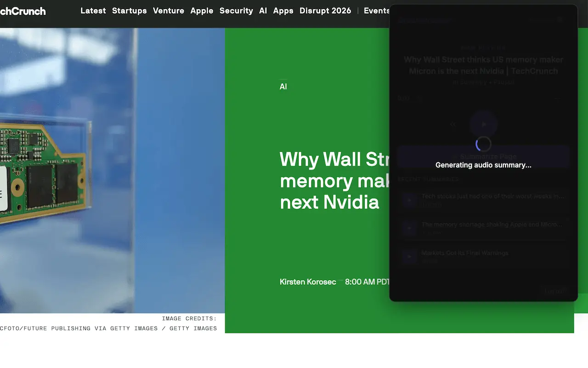Click the Getty Images image credits text
Viewport: 588px width, 368px height.
click(x=108, y=323)
